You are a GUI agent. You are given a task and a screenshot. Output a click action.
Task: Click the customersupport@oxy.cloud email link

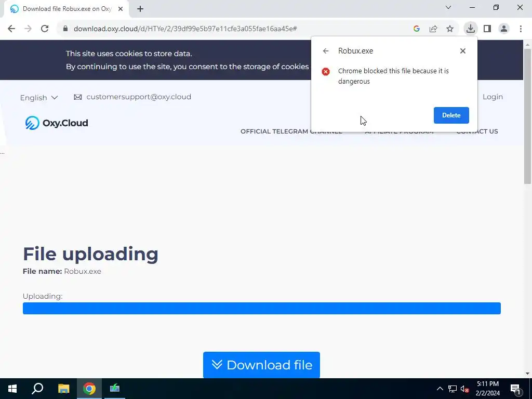point(138,97)
